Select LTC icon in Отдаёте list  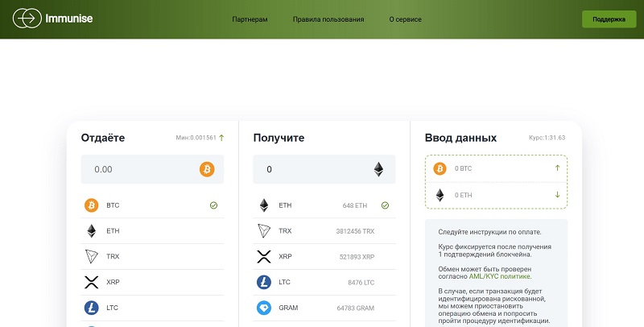tap(91, 308)
